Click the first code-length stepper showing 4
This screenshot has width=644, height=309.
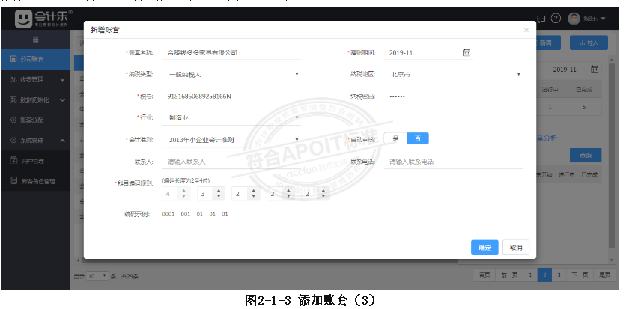coord(176,193)
